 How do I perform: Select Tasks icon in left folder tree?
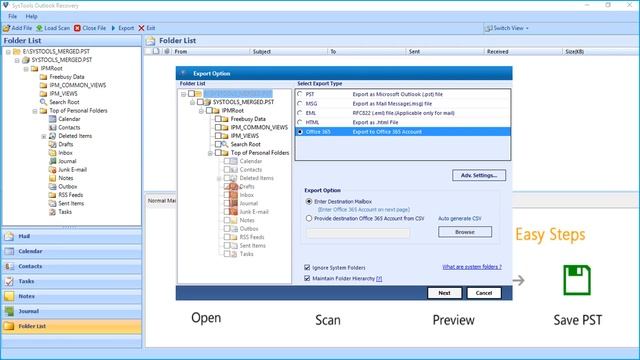52,212
